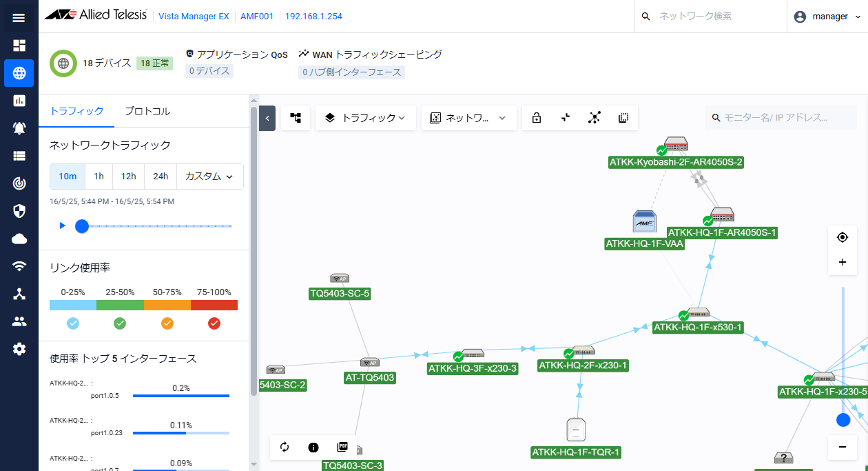Zoom in with the plus button
This screenshot has height=471, width=868.
coord(842,262)
